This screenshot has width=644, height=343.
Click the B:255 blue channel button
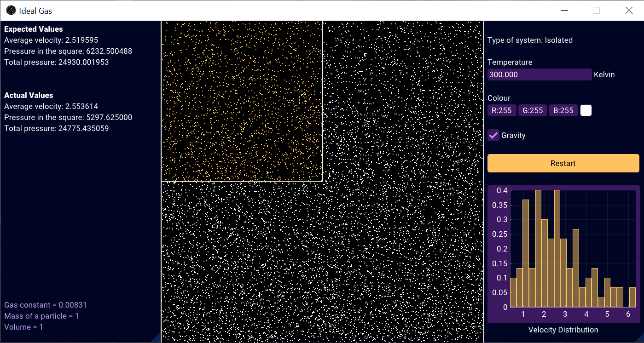coord(563,110)
